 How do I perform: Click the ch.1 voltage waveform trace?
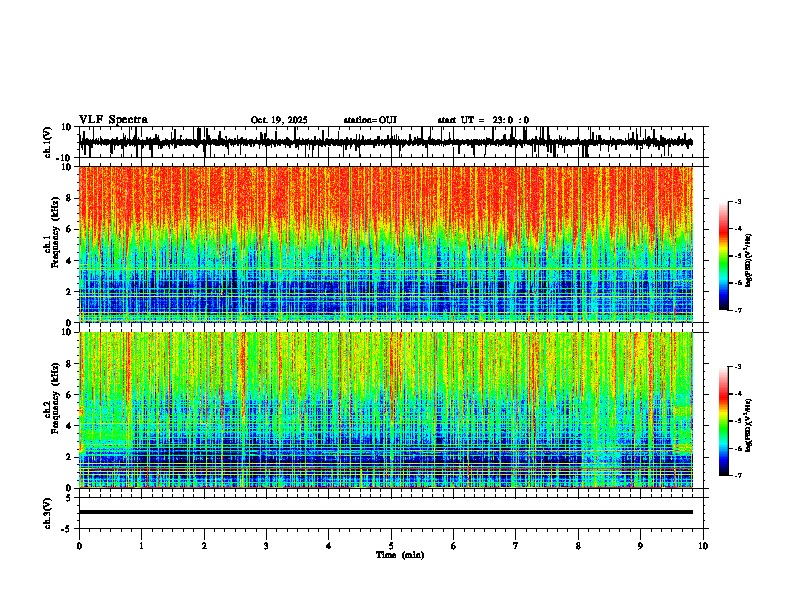click(386, 142)
